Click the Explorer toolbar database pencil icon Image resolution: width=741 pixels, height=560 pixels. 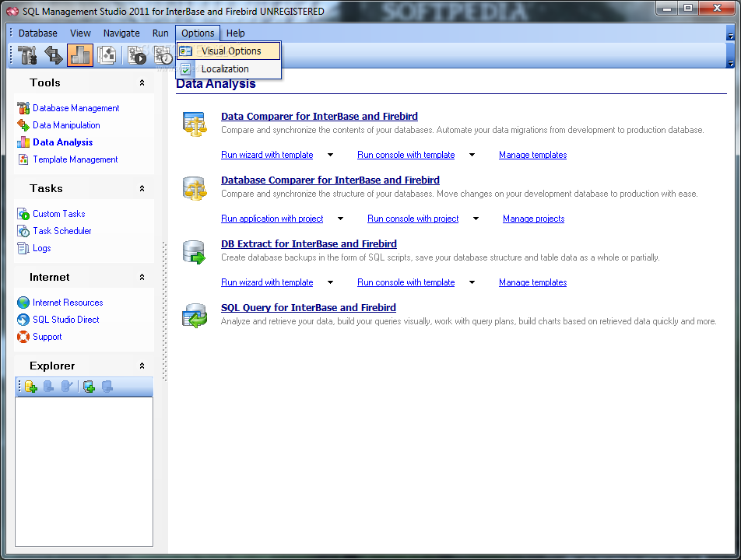tap(67, 387)
